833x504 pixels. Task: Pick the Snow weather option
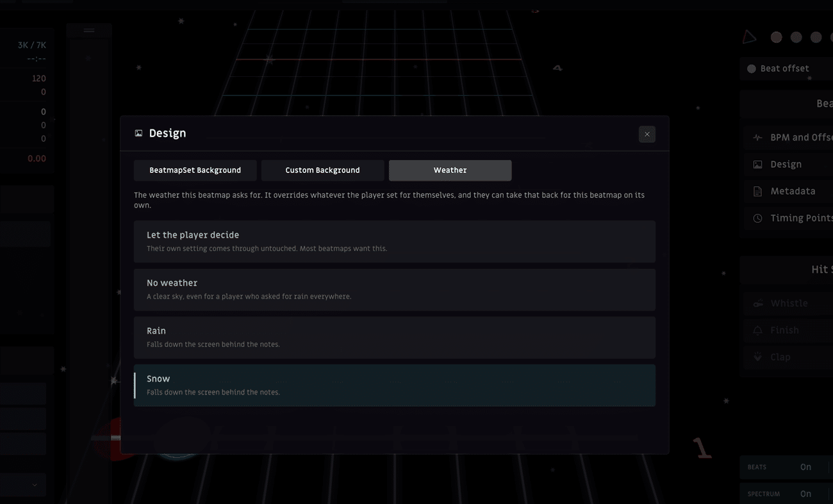(x=395, y=386)
